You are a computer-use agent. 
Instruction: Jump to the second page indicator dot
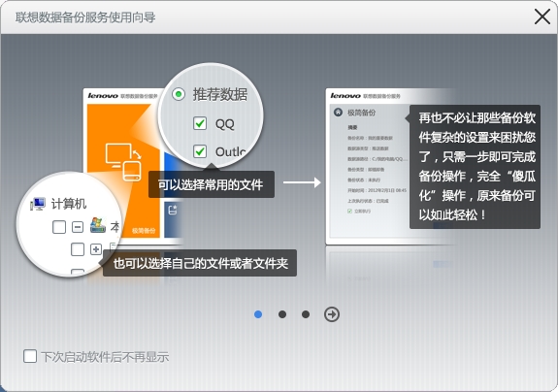tap(282, 314)
